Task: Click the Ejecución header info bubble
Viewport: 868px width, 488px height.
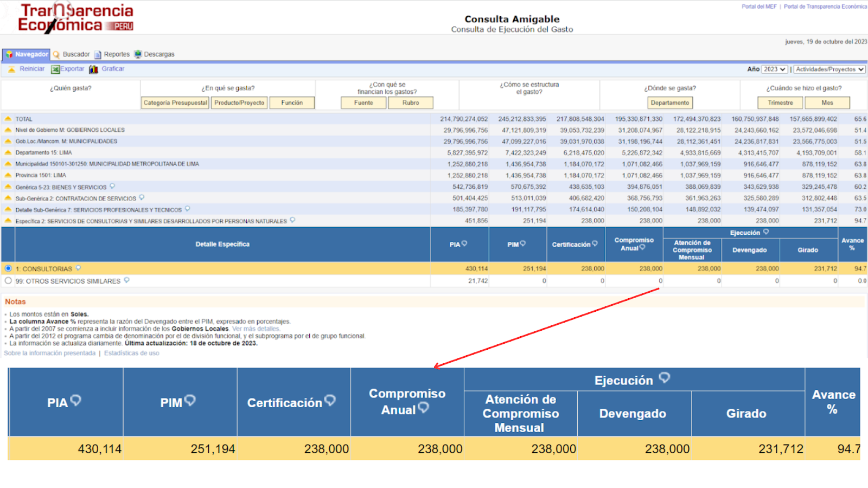Action: tap(766, 232)
